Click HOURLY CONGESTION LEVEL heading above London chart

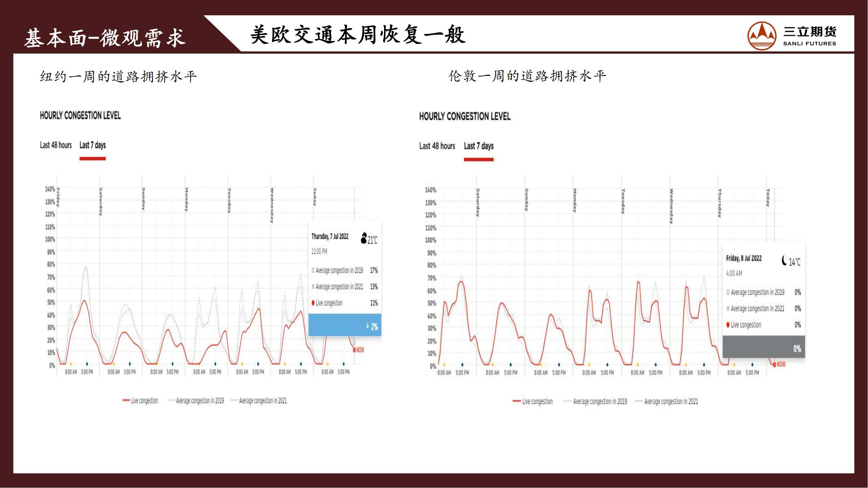(x=465, y=116)
